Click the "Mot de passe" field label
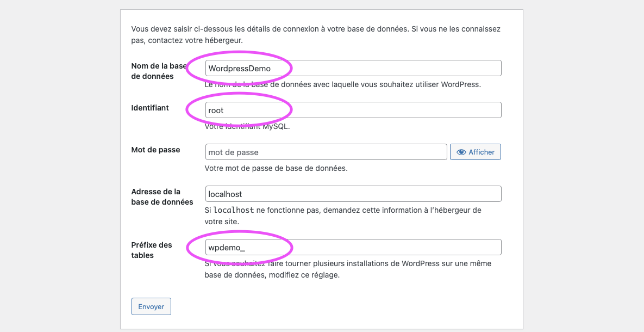 155,150
